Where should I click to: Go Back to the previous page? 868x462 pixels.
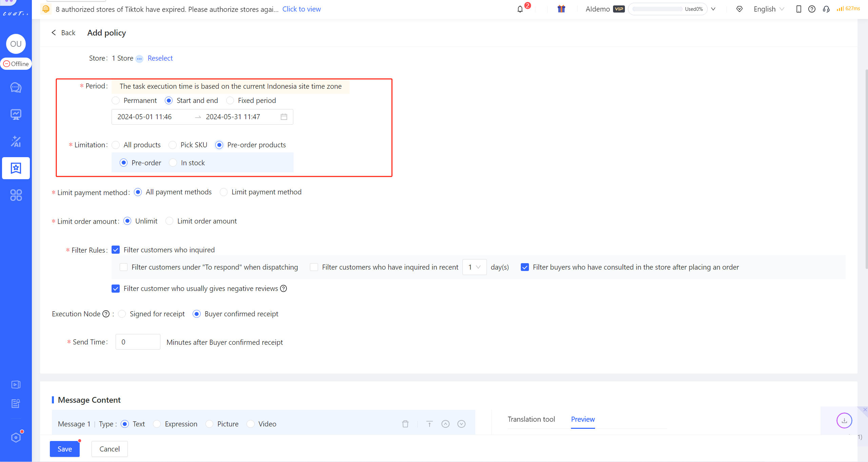tap(63, 33)
